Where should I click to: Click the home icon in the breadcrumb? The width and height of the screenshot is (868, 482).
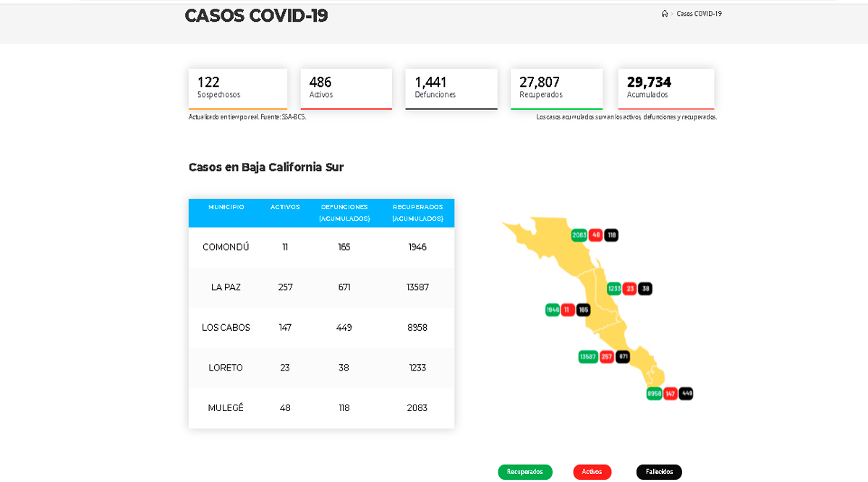coord(664,14)
